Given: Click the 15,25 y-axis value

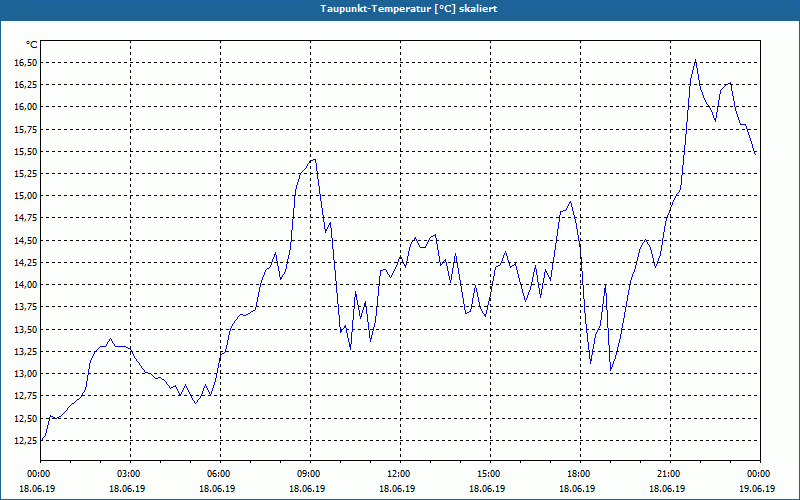Looking at the screenshot, I should 25,173.
